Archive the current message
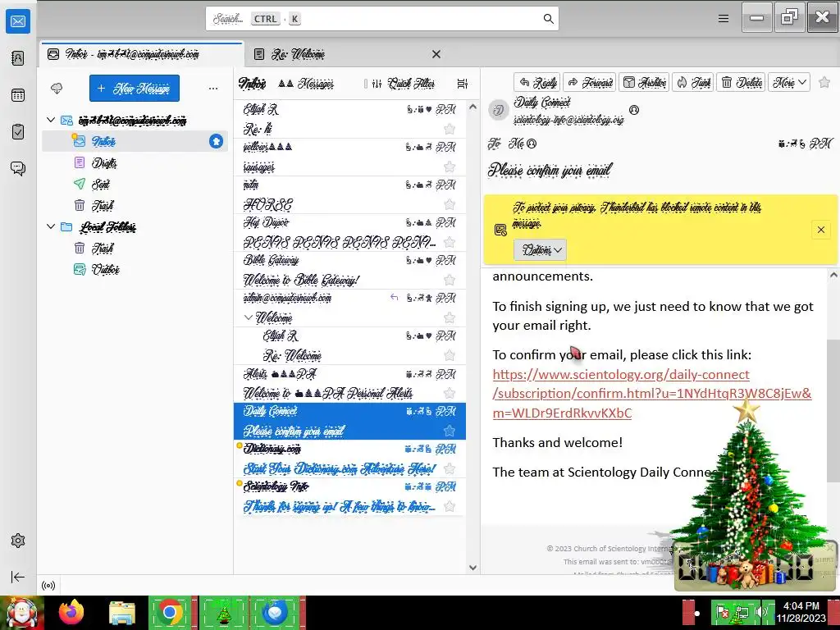The width and height of the screenshot is (840, 630). click(x=645, y=83)
